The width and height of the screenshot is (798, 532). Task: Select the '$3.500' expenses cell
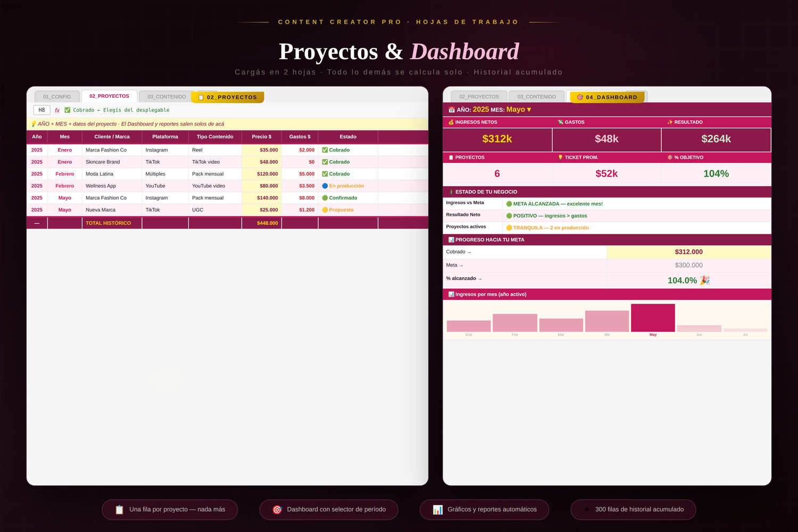[x=300, y=186]
